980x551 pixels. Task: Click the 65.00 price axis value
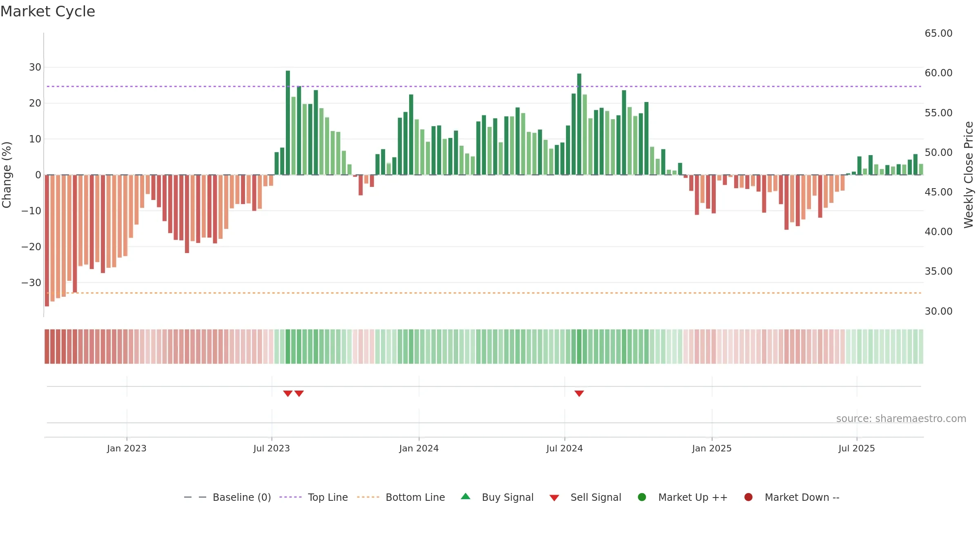(939, 33)
